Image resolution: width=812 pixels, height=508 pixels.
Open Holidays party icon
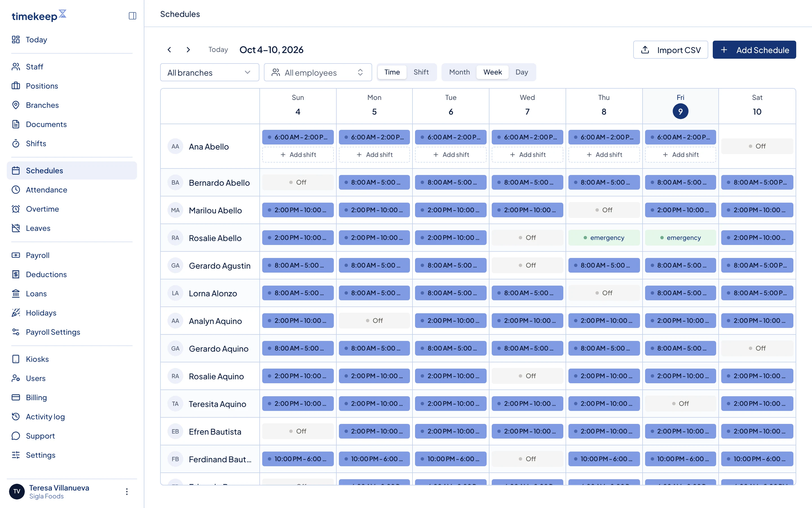(16, 313)
